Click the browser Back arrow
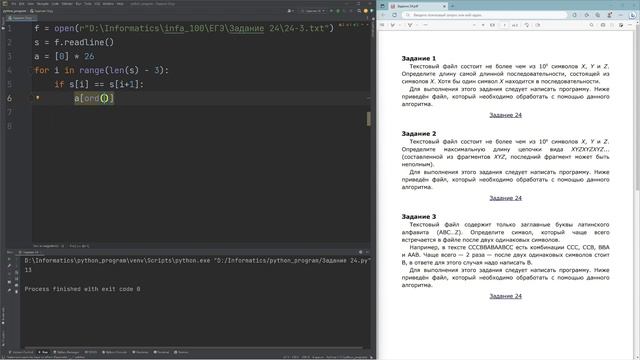The image size is (640, 360). click(x=384, y=15)
